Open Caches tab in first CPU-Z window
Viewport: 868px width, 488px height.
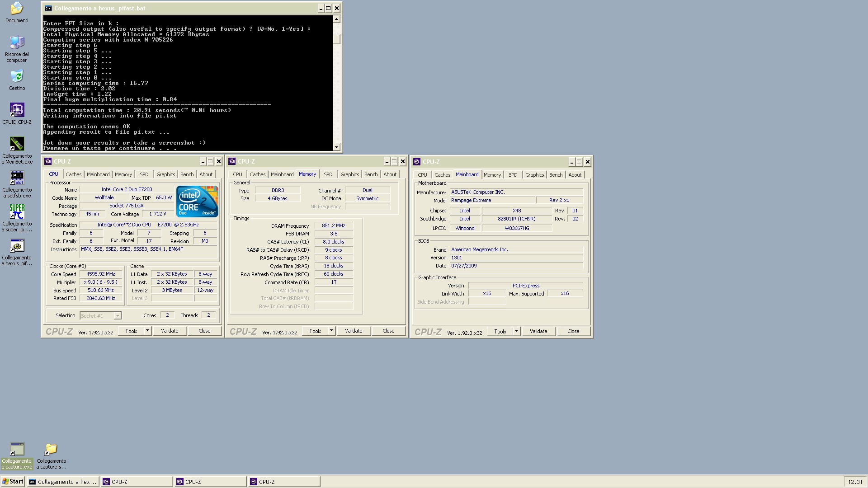[x=73, y=174]
